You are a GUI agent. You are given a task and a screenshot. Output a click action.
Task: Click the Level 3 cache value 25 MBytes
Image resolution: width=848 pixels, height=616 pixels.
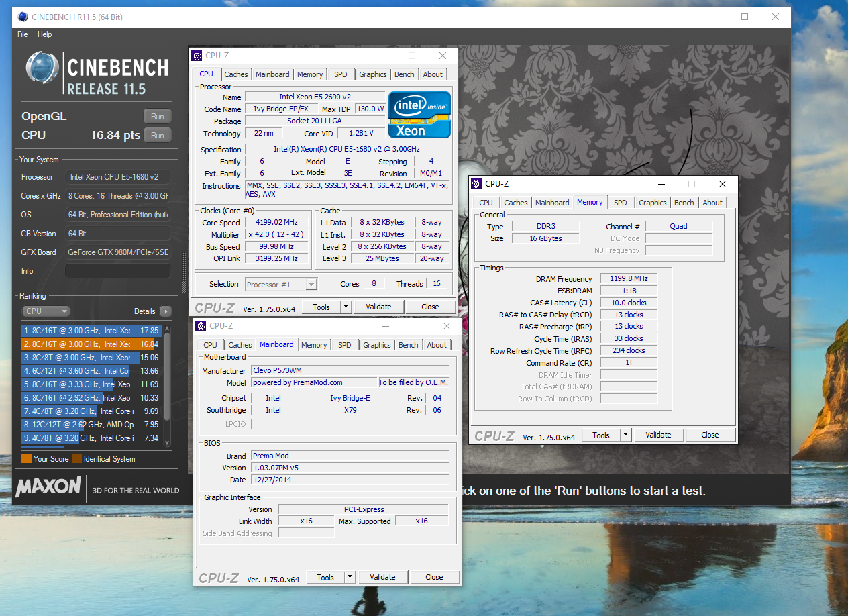[x=382, y=258]
